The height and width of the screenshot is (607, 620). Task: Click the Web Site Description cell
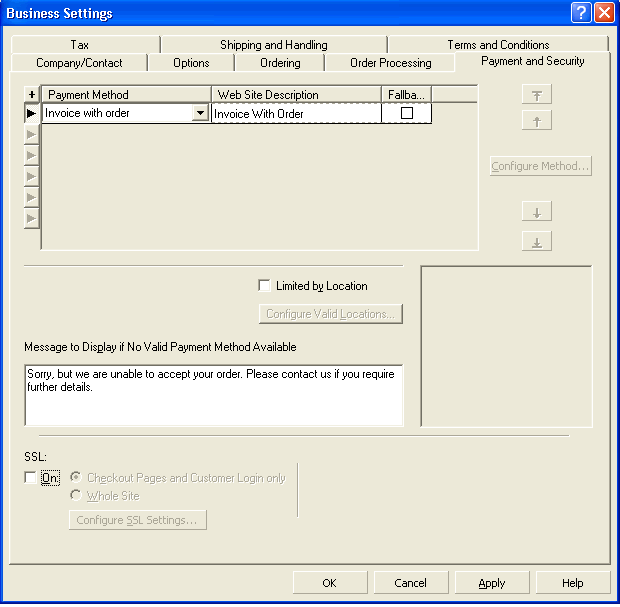coord(296,114)
